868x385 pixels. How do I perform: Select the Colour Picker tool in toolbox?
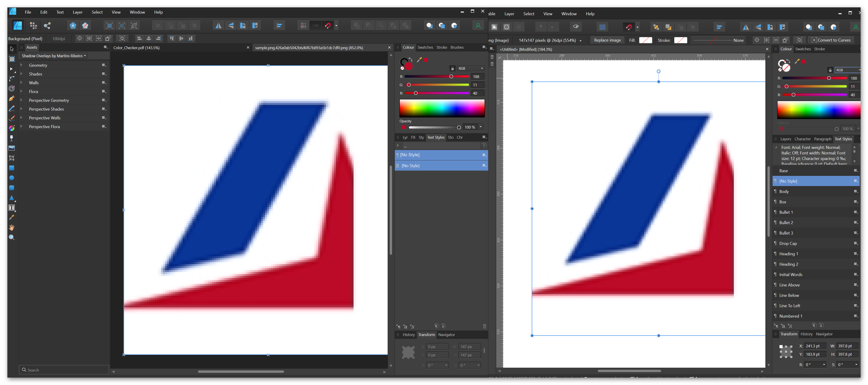coord(12,217)
